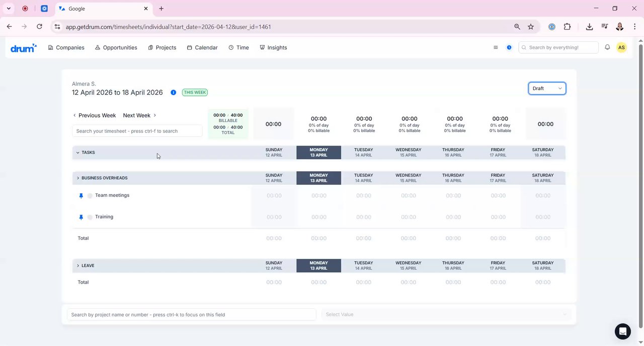The height and width of the screenshot is (346, 644).
Task: Open the tab search chevron
Action: [9, 9]
